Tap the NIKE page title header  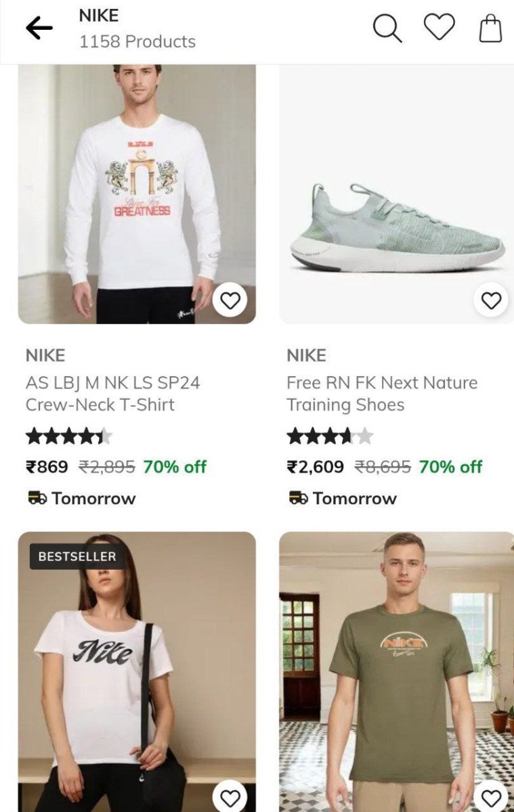coord(99,16)
